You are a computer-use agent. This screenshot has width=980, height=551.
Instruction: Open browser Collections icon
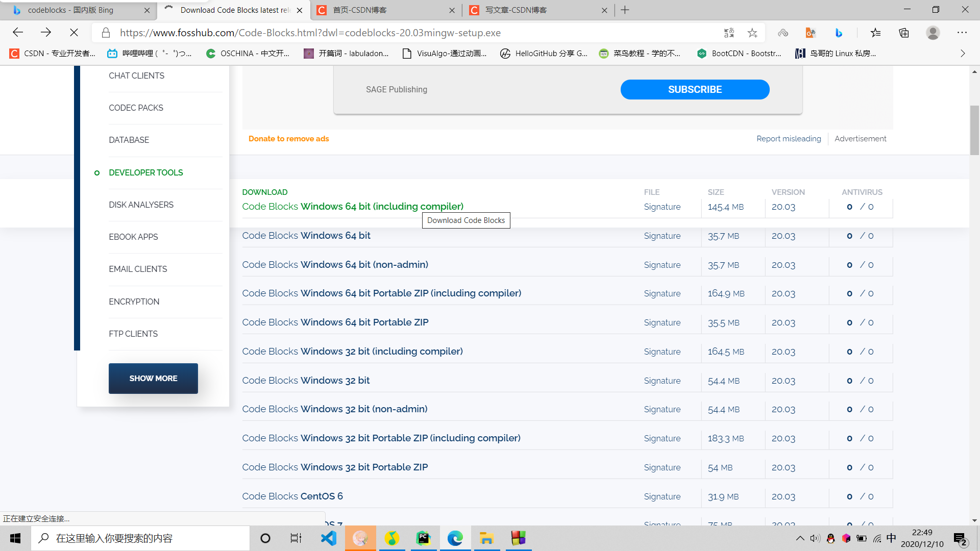[x=904, y=33]
